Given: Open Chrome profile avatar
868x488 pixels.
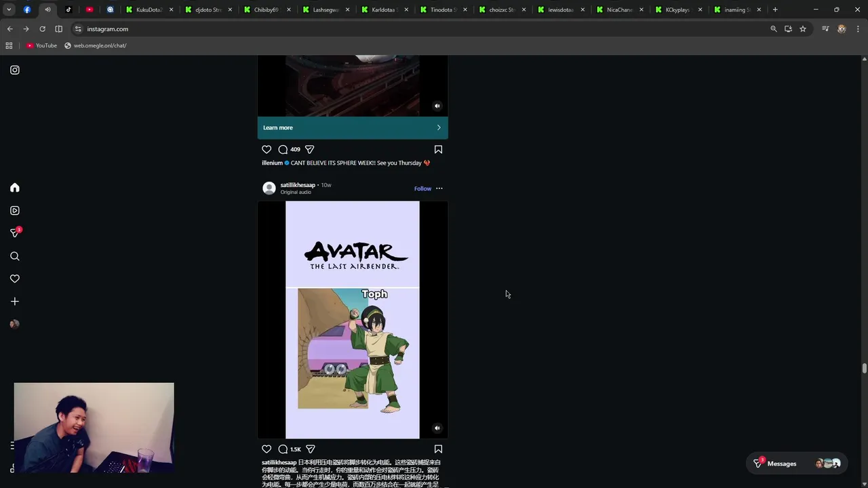Looking at the screenshot, I should (842, 29).
